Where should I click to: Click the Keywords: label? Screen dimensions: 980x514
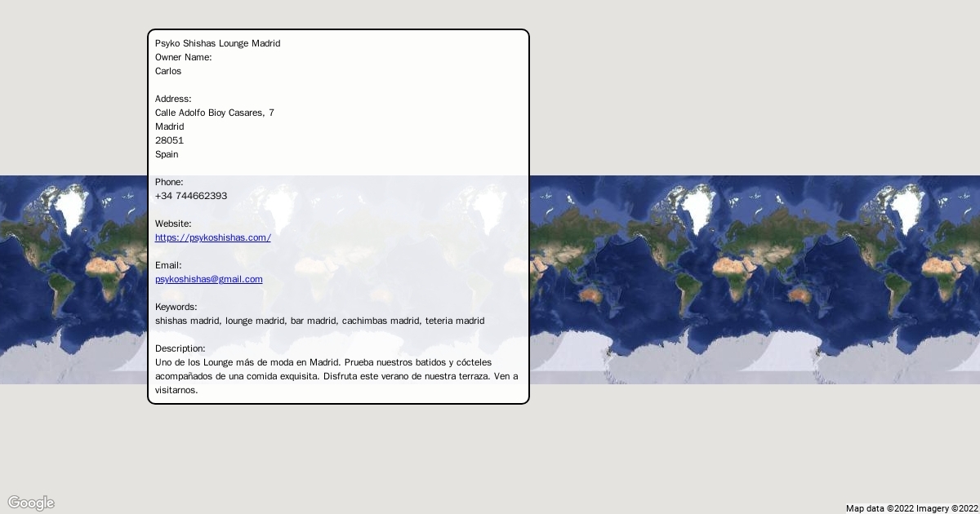pyautogui.click(x=176, y=307)
